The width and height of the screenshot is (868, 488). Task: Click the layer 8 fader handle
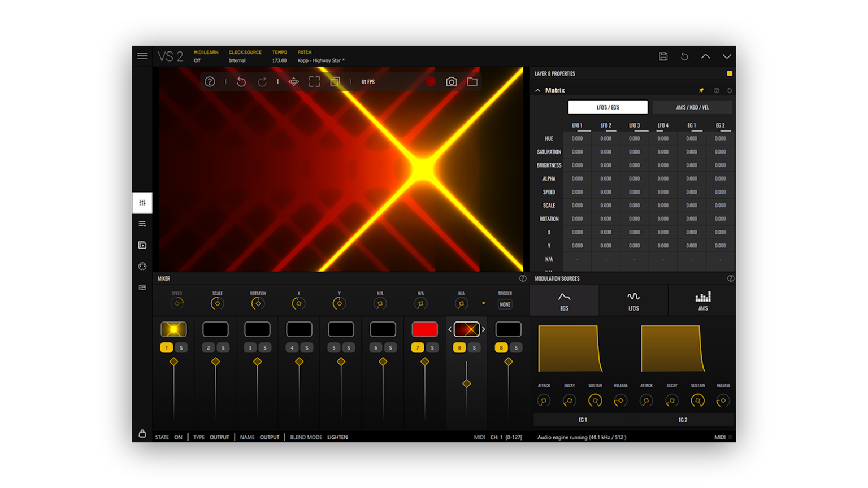[x=466, y=384]
